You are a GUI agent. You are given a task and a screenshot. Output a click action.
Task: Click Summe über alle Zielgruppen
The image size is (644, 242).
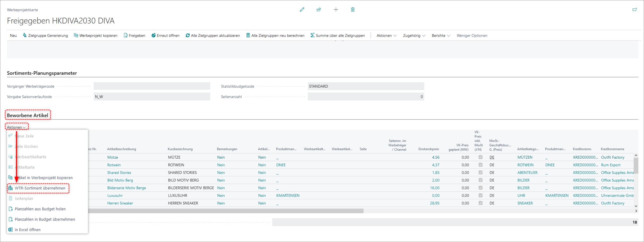click(338, 35)
